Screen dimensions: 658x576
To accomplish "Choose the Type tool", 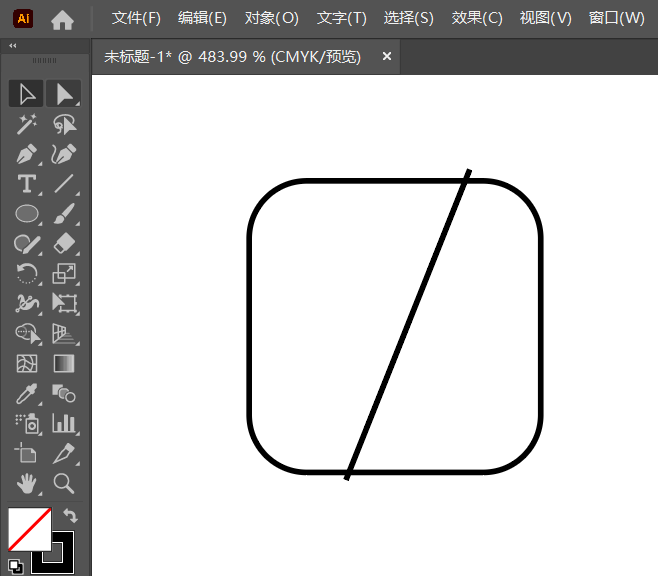I will pyautogui.click(x=26, y=184).
